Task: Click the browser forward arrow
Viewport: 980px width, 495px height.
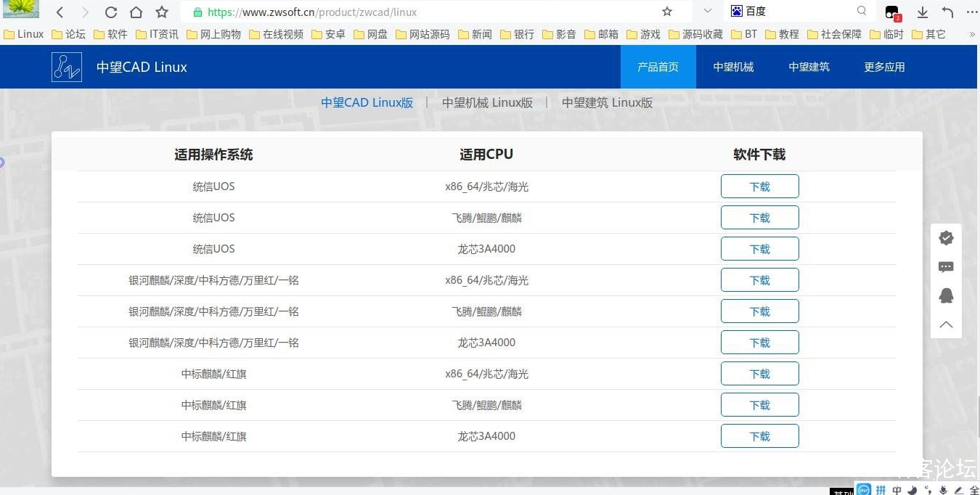Action: [85, 12]
